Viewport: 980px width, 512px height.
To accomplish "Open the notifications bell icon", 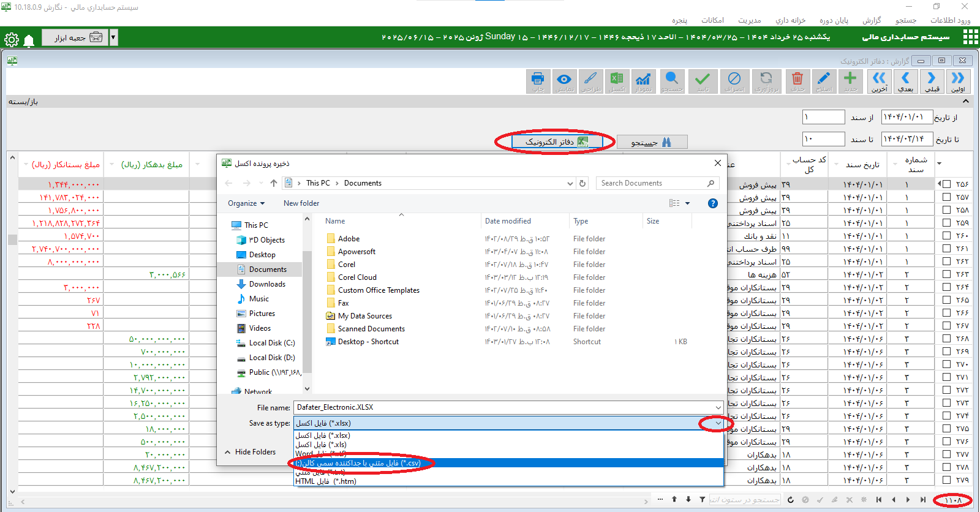I will pos(29,41).
